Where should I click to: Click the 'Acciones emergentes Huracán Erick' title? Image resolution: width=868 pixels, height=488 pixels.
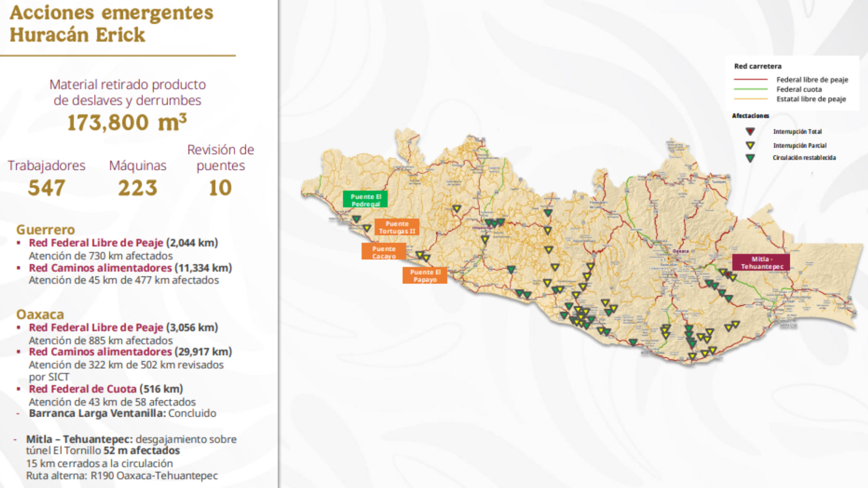pos(111,23)
